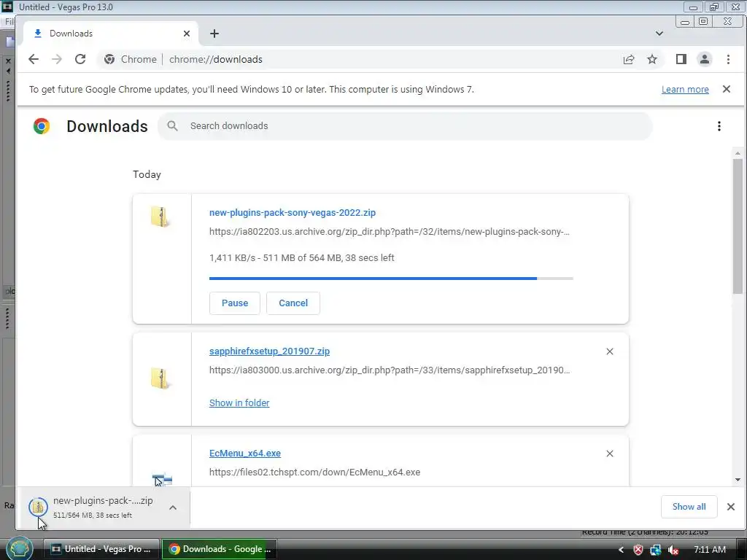Reload the Downloads page

(80, 59)
